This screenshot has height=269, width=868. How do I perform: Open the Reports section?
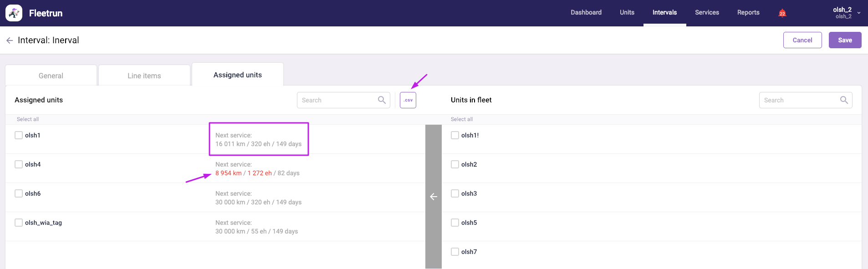click(748, 13)
